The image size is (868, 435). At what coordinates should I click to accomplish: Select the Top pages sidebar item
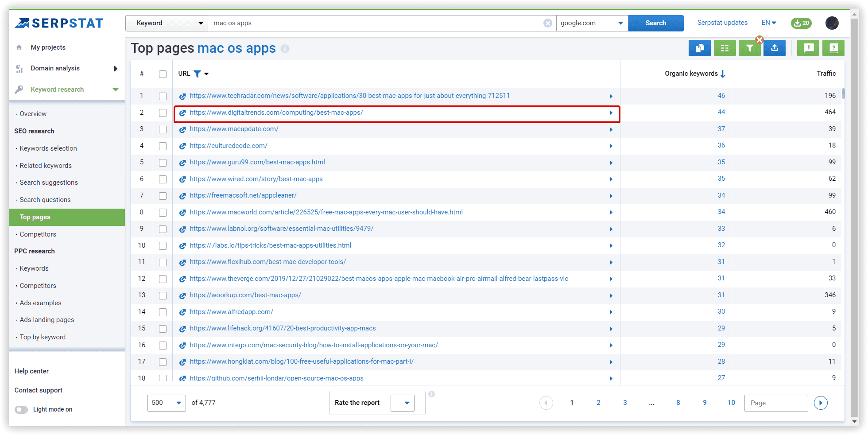tap(67, 217)
